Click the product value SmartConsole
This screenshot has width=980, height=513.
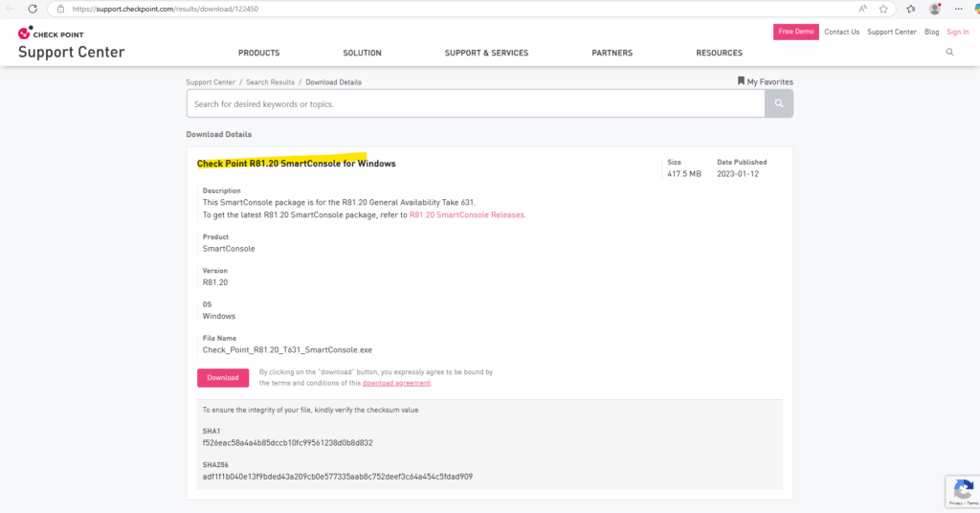point(229,249)
